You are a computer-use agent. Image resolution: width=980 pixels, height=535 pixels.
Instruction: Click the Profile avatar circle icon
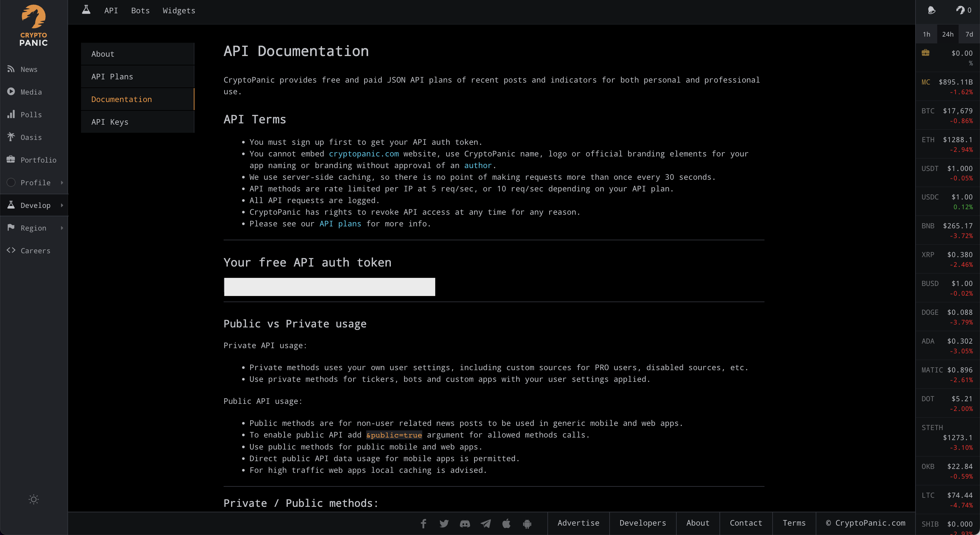click(11, 183)
